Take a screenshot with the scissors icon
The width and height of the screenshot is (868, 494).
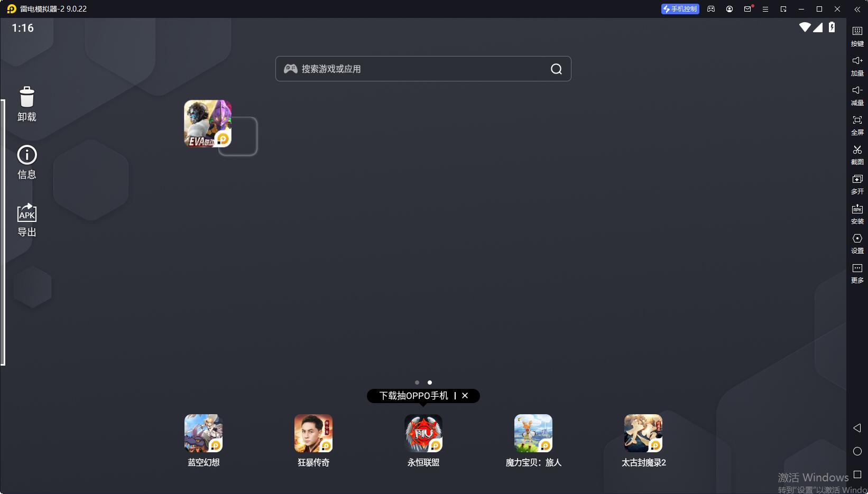[857, 150]
